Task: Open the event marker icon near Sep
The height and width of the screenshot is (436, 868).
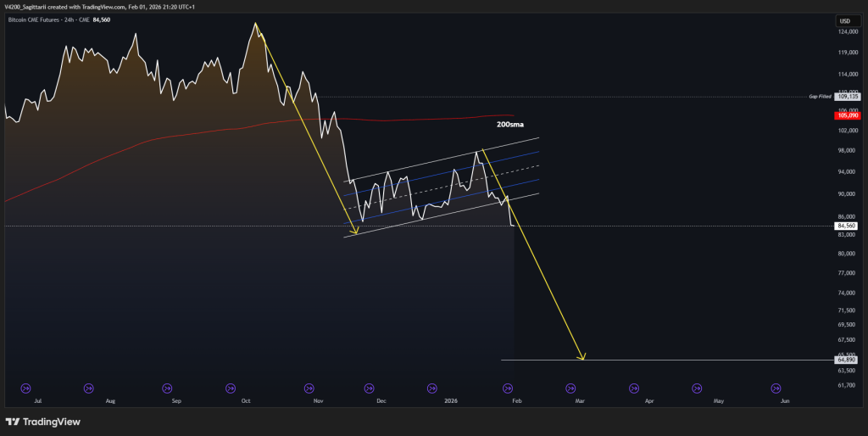Action: (x=159, y=388)
